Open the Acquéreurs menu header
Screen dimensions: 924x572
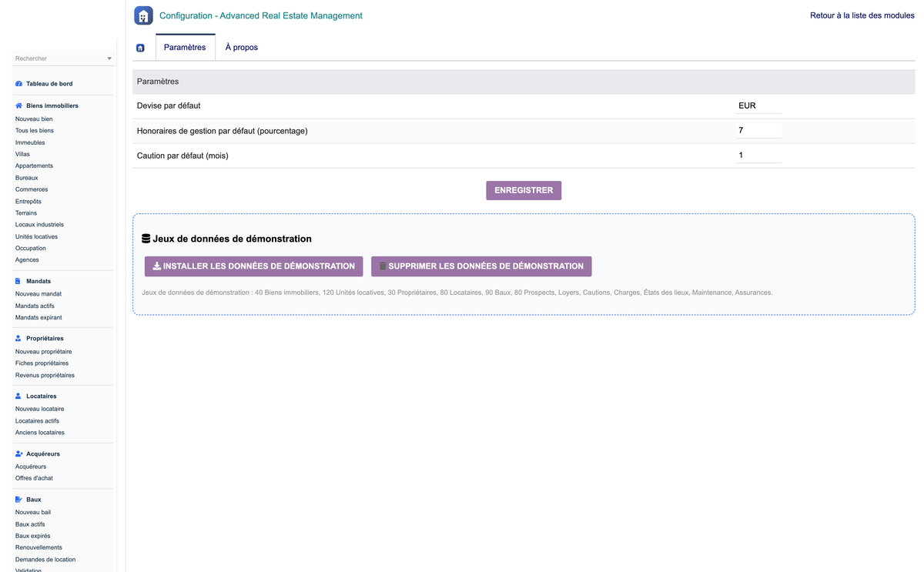point(43,453)
